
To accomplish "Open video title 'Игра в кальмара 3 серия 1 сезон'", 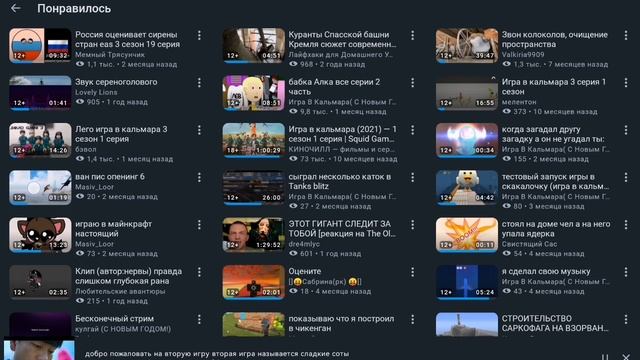I will [x=553, y=87].
